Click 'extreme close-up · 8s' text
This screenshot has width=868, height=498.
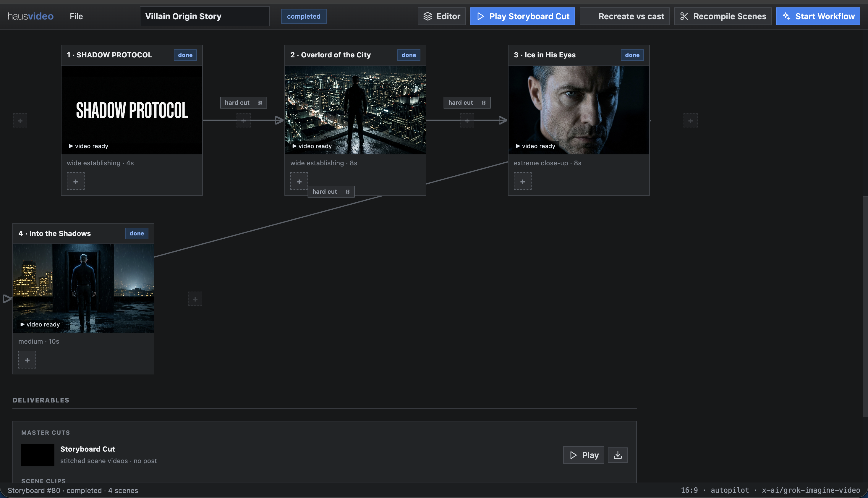[547, 163]
